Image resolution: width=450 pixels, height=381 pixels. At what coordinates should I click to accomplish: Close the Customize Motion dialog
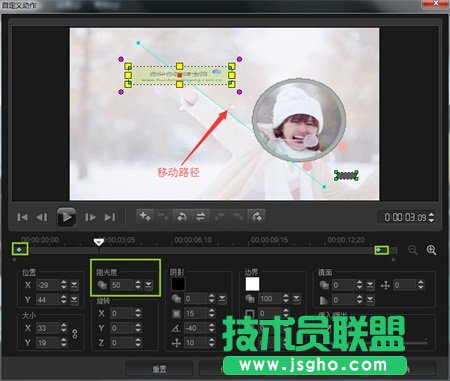[436, 3]
